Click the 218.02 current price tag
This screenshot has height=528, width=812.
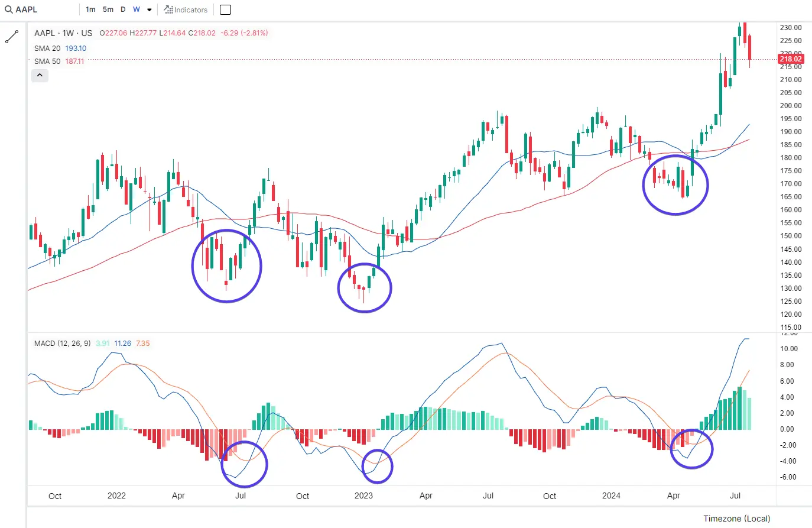790,59
